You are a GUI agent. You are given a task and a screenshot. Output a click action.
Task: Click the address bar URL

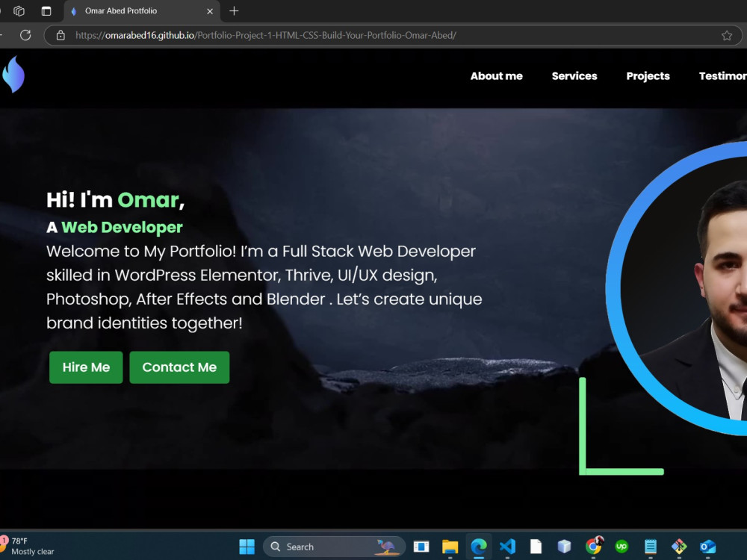pyautogui.click(x=266, y=35)
